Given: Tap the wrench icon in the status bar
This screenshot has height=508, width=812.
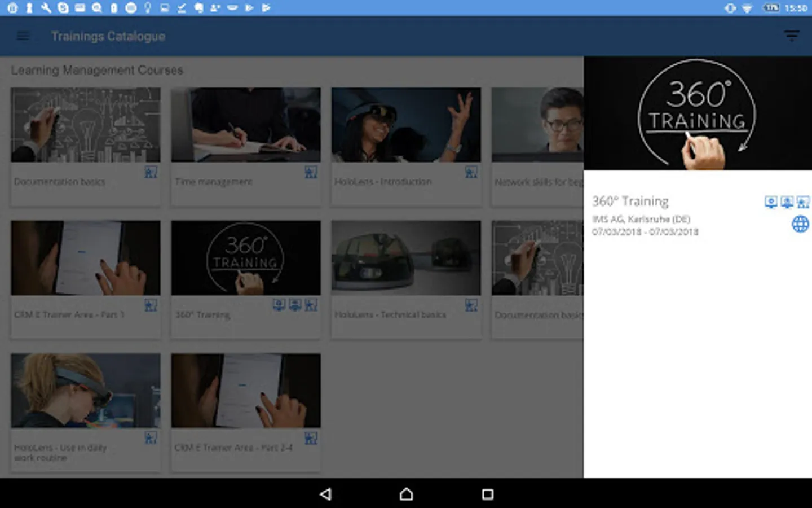Looking at the screenshot, I should pyautogui.click(x=46, y=8).
